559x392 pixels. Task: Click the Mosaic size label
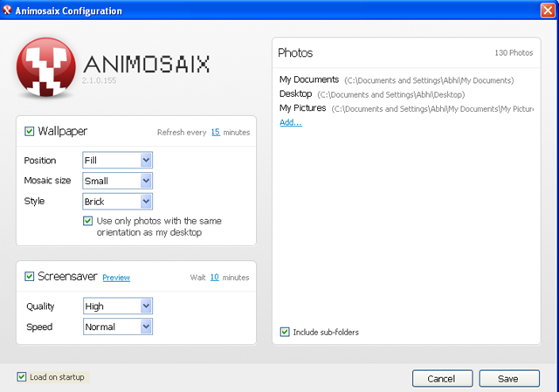pyautogui.click(x=47, y=181)
